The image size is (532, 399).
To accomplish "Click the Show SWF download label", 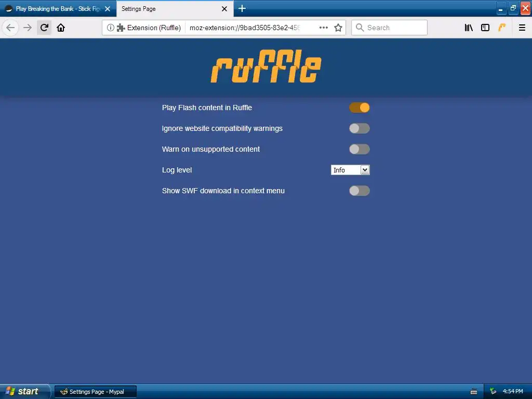I will click(x=223, y=191).
